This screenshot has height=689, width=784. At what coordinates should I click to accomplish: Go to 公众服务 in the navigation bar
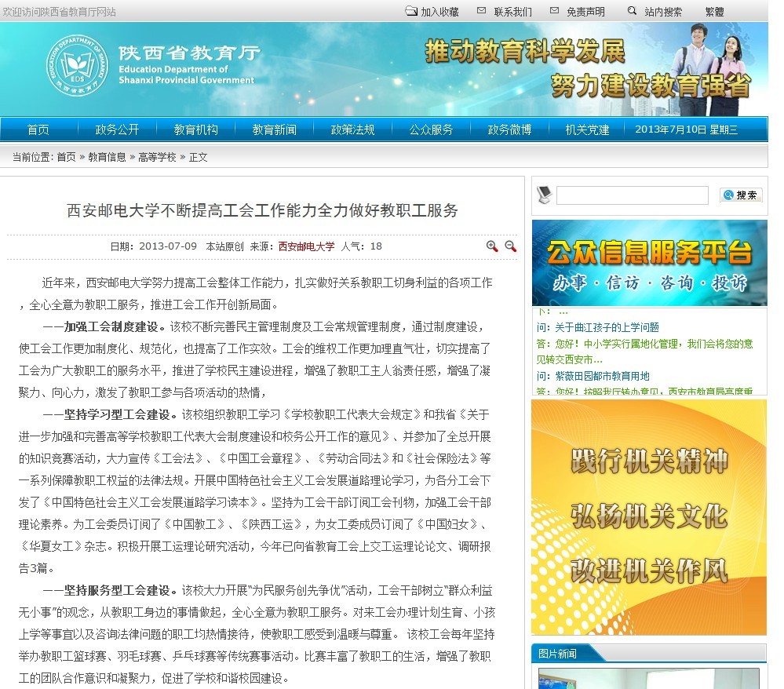coord(431,129)
